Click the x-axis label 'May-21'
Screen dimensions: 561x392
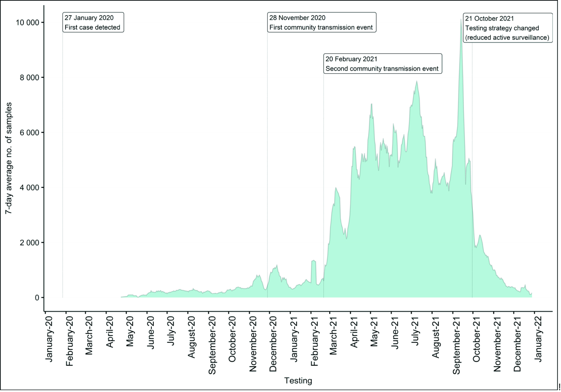point(374,331)
